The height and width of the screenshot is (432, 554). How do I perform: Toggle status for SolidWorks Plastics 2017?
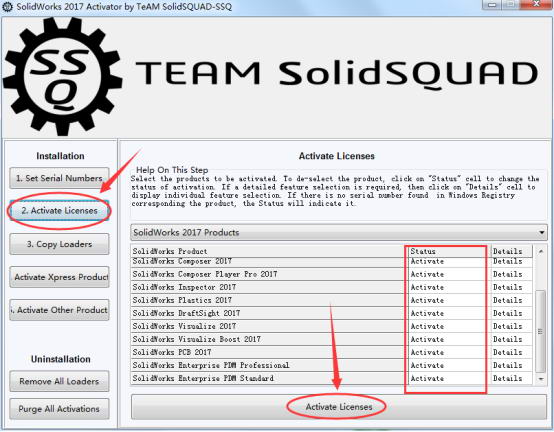pyautogui.click(x=449, y=301)
